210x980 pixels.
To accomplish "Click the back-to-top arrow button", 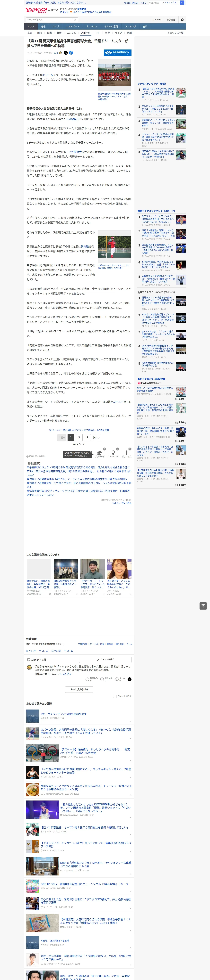I will pos(203,606).
